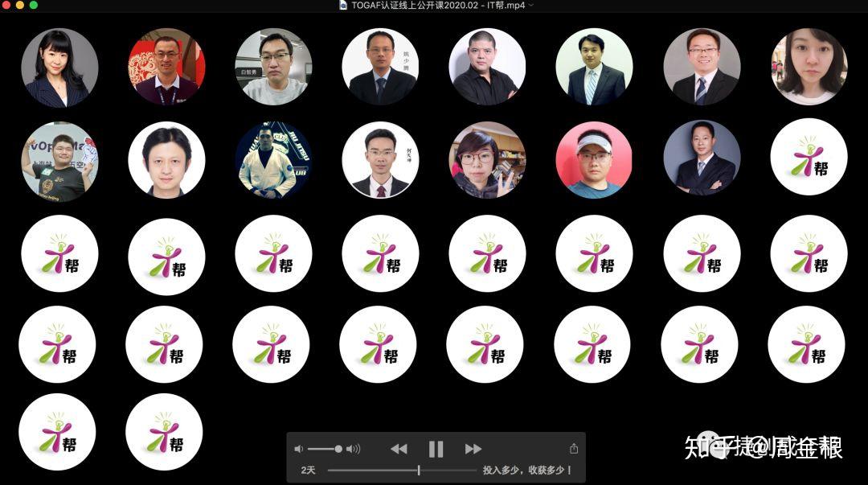Select avatar of woman in pinstripe suit
The height and width of the screenshot is (485, 868).
(59, 67)
